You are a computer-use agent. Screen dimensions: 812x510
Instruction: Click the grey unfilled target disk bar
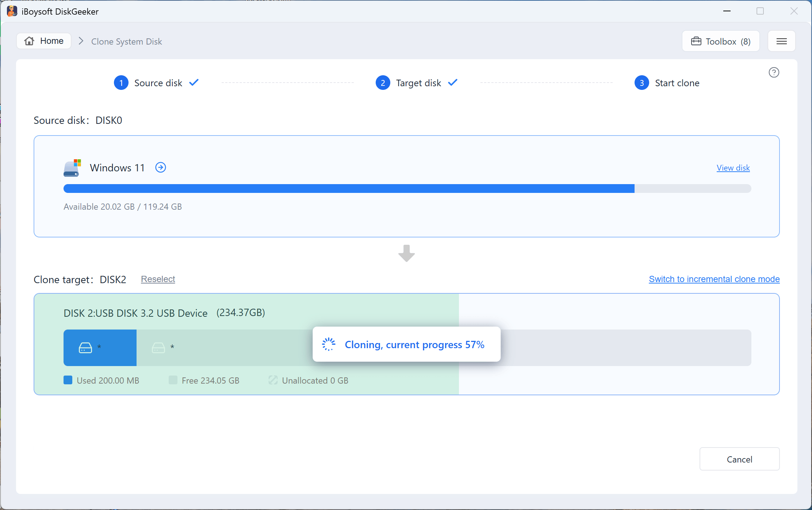pyautogui.click(x=626, y=348)
